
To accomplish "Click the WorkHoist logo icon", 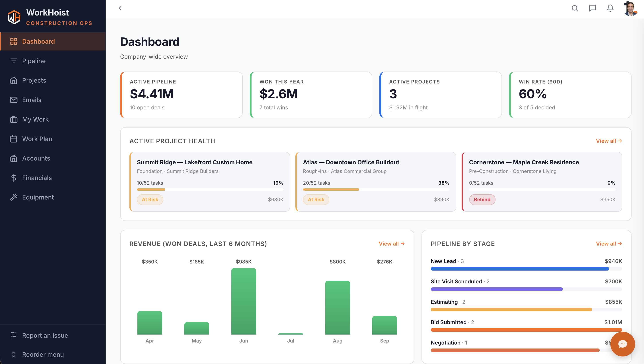I will click(14, 17).
